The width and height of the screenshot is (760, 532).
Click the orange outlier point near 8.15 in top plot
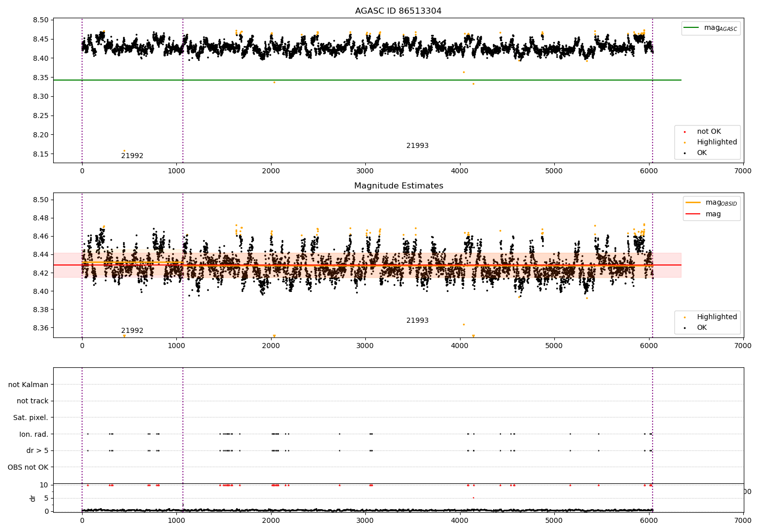(x=124, y=150)
